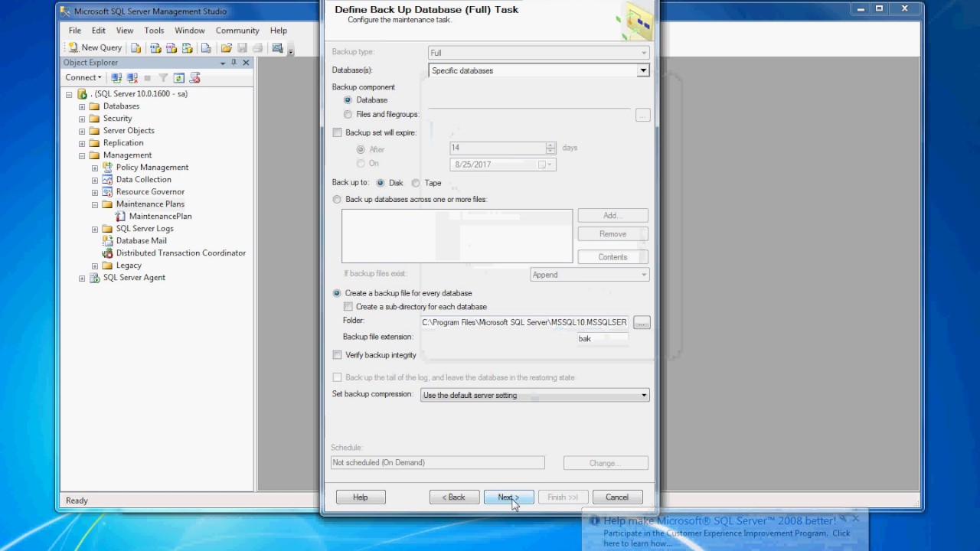Open Object Explorer window position dropdown arrow
This screenshot has height=551, width=980.
[223, 63]
